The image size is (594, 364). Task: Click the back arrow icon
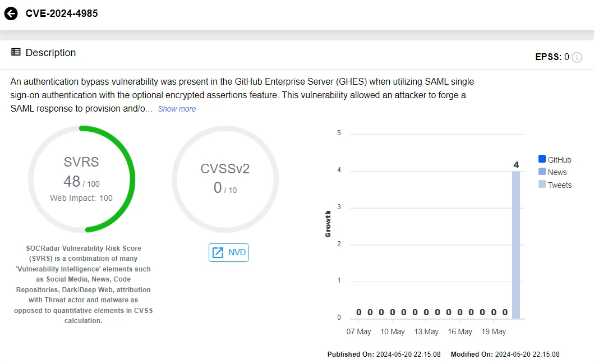coord(11,13)
